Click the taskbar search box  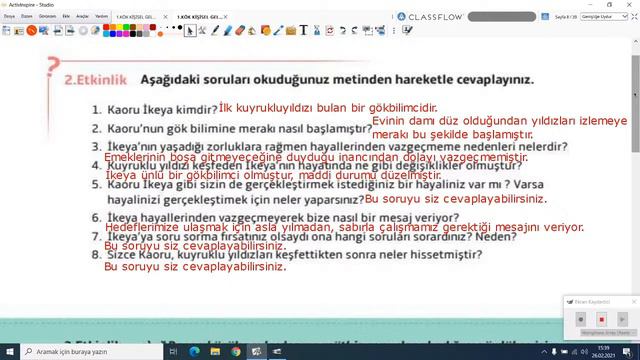92,351
